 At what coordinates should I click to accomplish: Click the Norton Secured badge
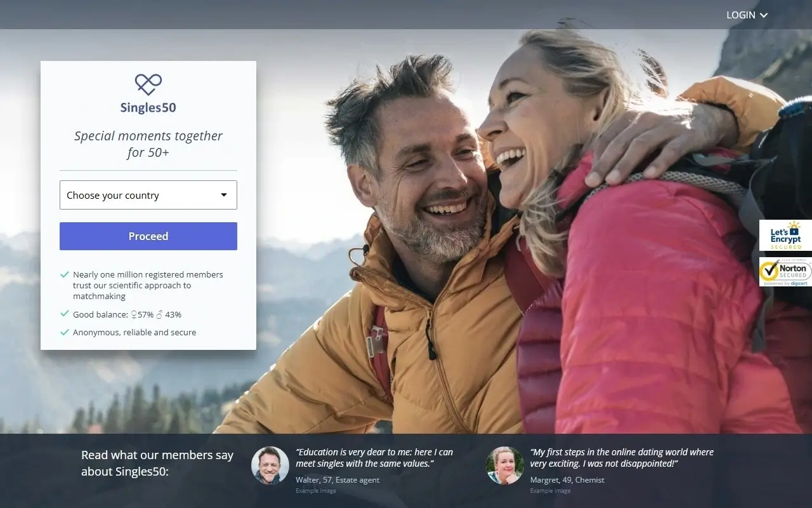point(785,272)
